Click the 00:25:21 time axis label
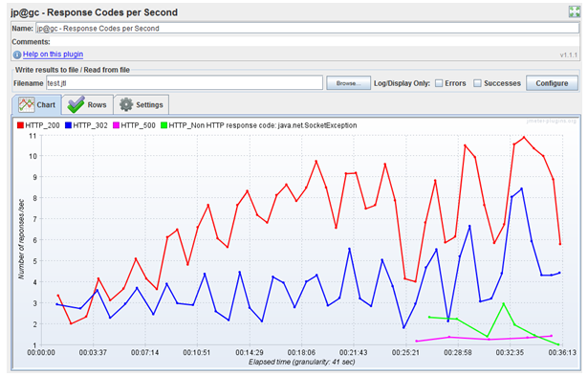 click(405, 353)
